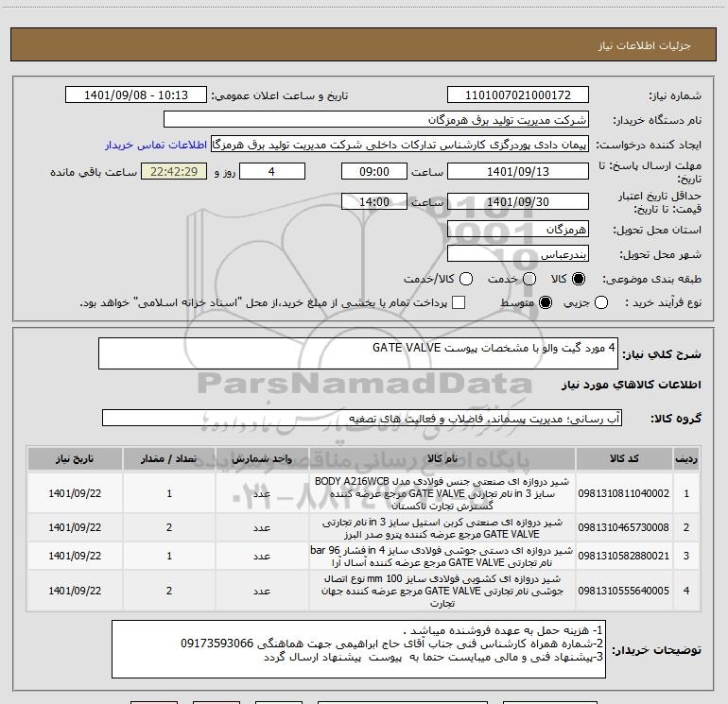This screenshot has height=704, width=728.
Task: Click the جزئیات اطلاعات نیاز page title
Action: point(645,45)
